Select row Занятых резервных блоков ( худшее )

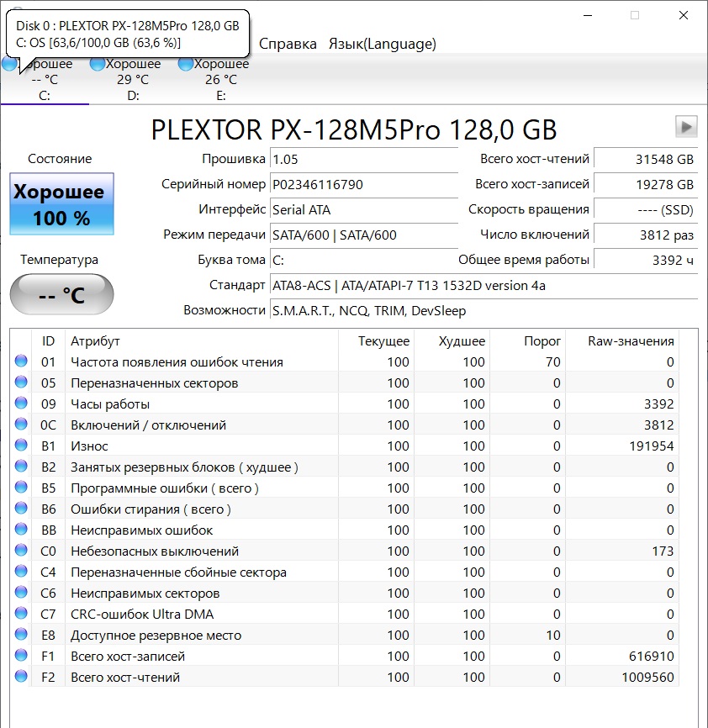click(x=346, y=467)
